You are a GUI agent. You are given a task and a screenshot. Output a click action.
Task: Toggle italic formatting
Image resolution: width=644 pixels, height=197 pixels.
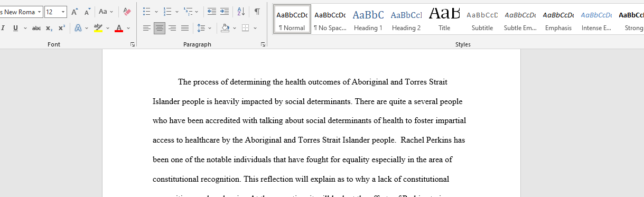click(3, 28)
